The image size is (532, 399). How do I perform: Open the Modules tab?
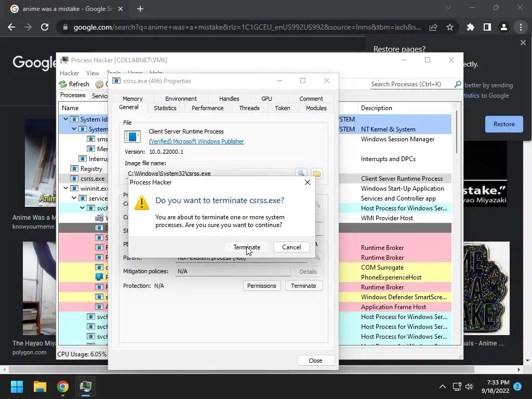click(316, 108)
